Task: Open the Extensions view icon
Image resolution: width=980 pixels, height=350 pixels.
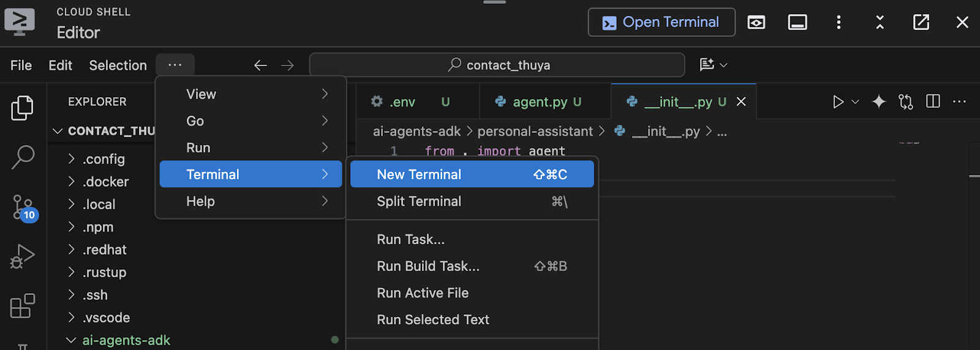Action: pyautogui.click(x=23, y=306)
